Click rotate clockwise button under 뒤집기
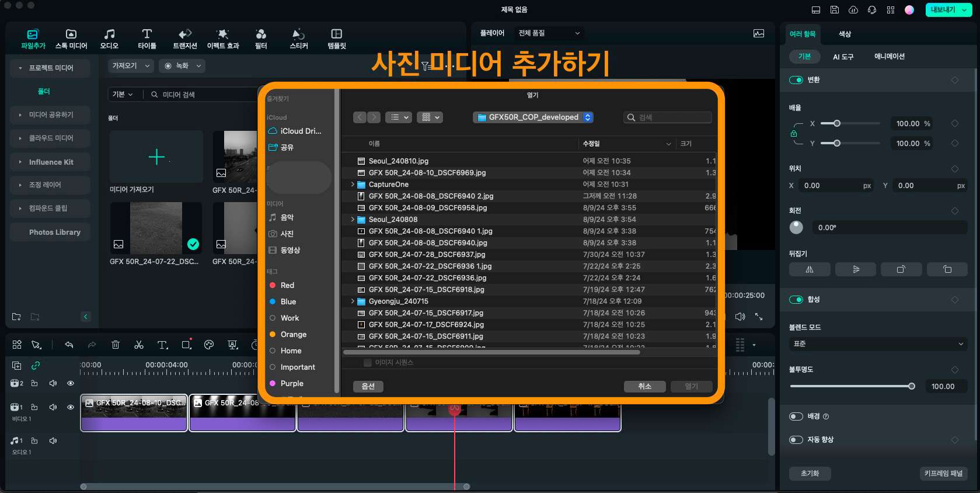980x493 pixels. coord(901,269)
